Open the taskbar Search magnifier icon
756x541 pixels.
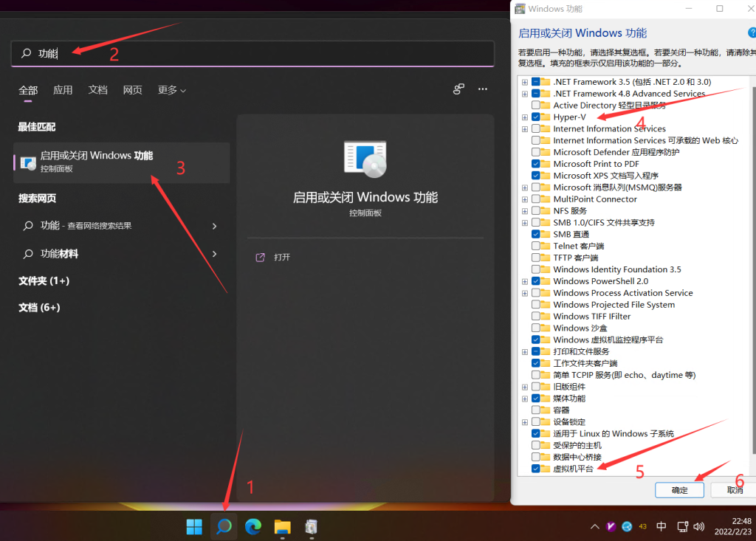224,526
